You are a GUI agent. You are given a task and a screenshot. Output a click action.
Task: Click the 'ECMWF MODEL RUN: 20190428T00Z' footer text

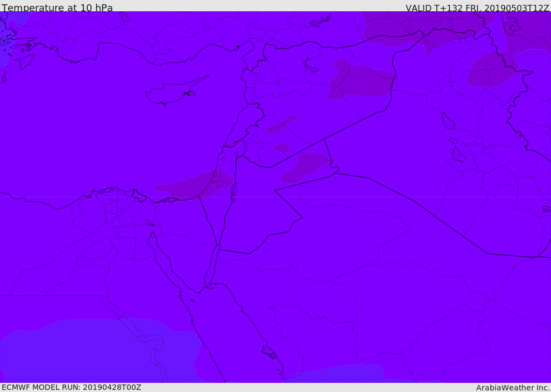tap(72, 387)
